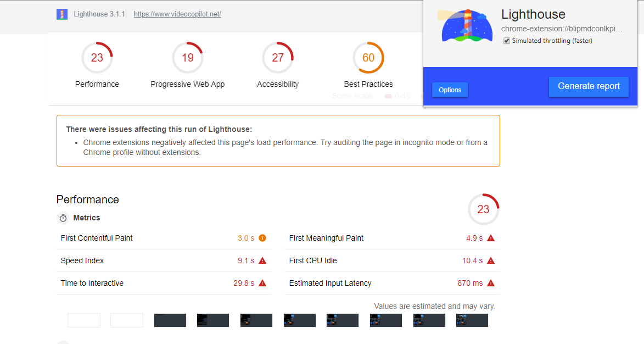Click the Lighthouse logo icon in report header

pos(62,14)
